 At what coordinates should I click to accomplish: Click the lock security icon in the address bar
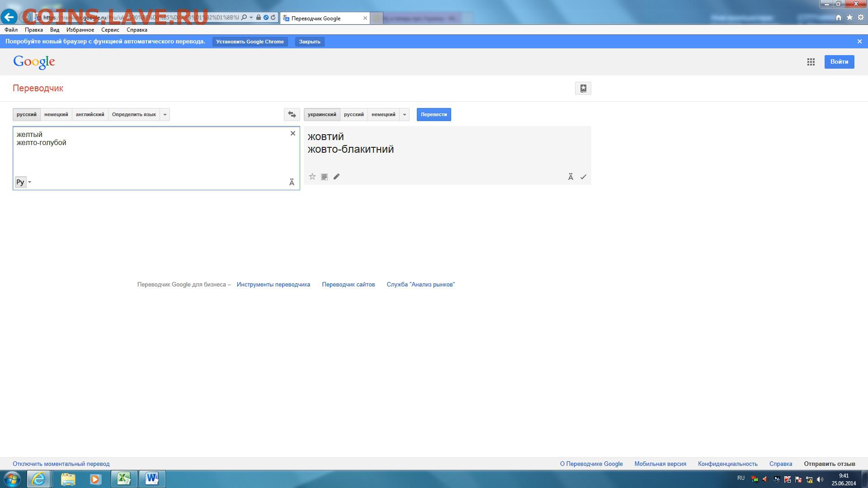258,18
